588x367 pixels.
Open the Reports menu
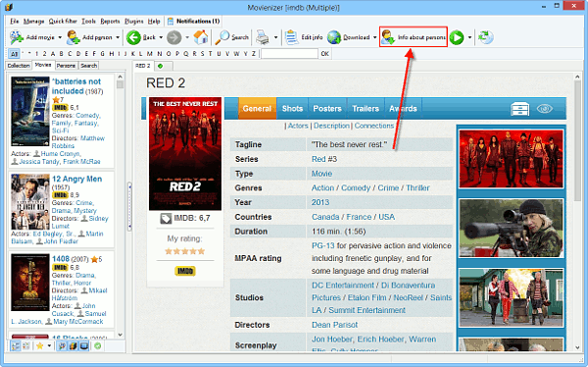pyautogui.click(x=110, y=21)
